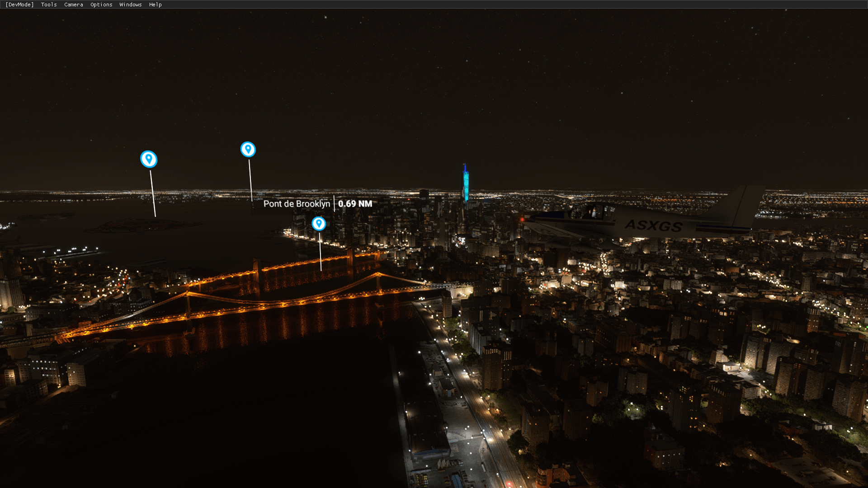
Task: Open the Help menu
Action: point(156,5)
